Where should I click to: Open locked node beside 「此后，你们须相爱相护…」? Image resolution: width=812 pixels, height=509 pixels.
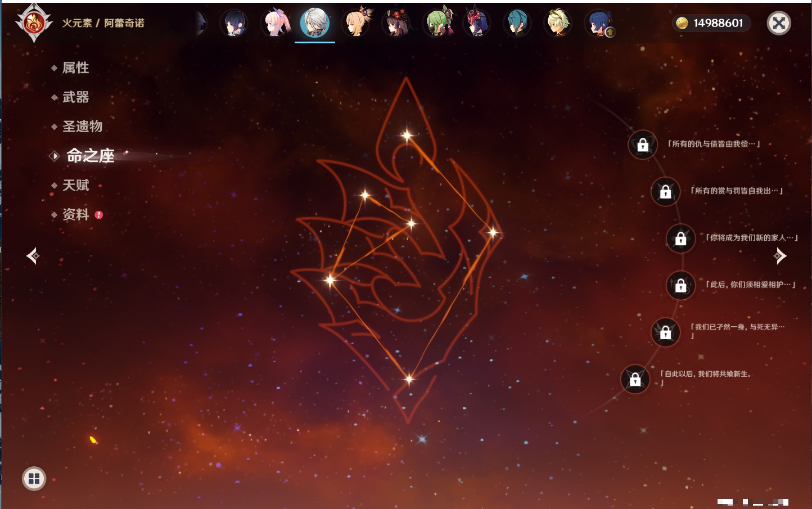click(681, 285)
